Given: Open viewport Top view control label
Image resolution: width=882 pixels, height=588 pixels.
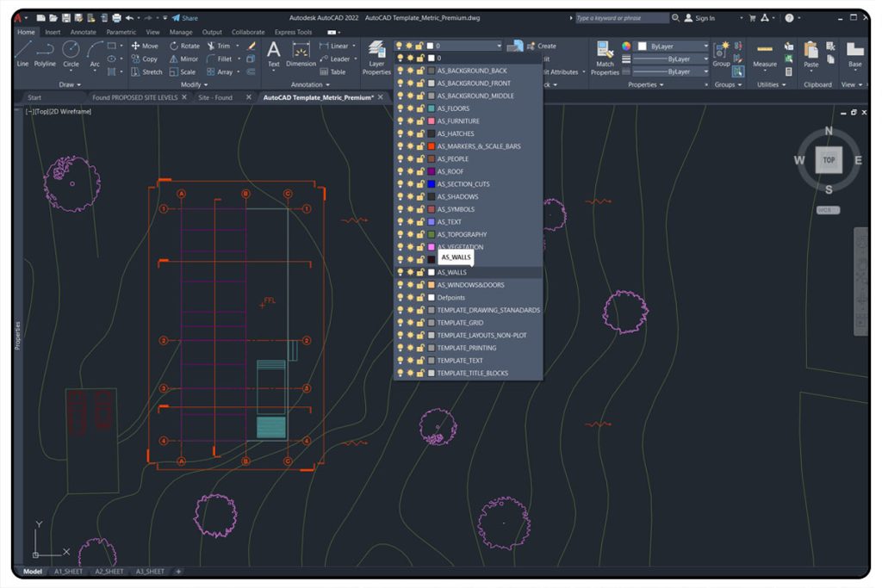Looking at the screenshot, I should (x=43, y=111).
